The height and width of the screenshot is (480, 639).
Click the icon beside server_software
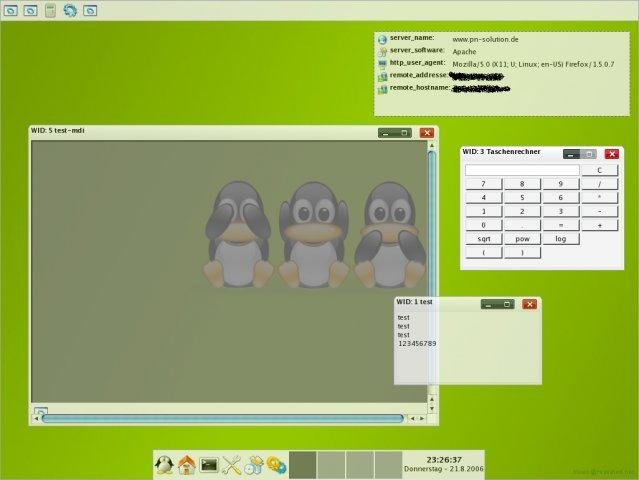[382, 52]
